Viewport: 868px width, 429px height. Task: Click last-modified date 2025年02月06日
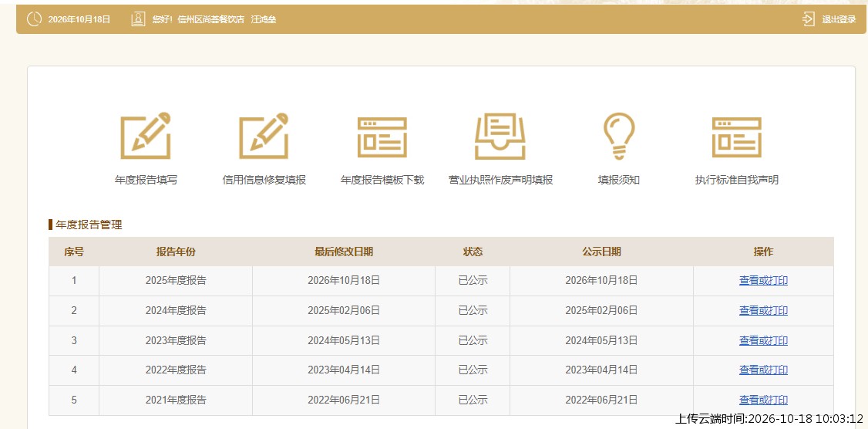pyautogui.click(x=344, y=310)
